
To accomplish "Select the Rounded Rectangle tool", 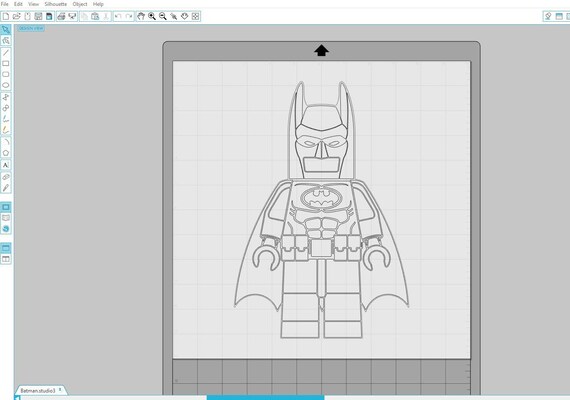I will (x=6, y=75).
